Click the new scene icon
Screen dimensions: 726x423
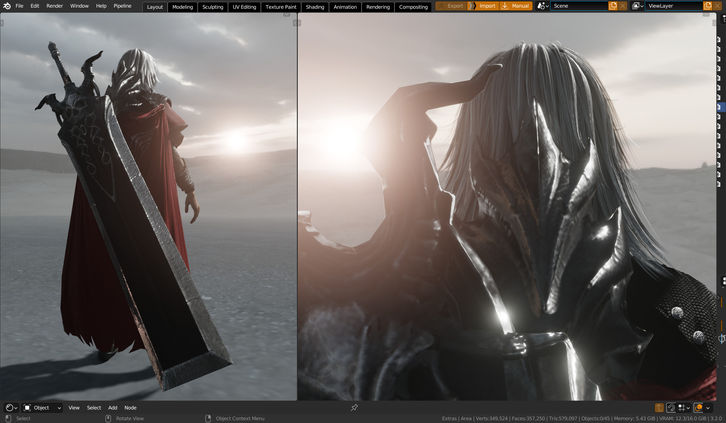pos(613,6)
